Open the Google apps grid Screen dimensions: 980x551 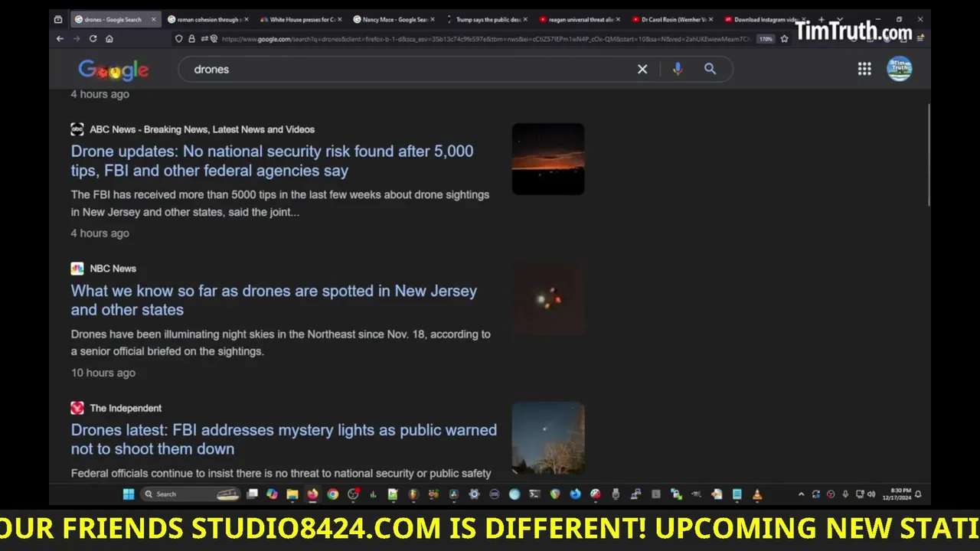click(x=864, y=69)
